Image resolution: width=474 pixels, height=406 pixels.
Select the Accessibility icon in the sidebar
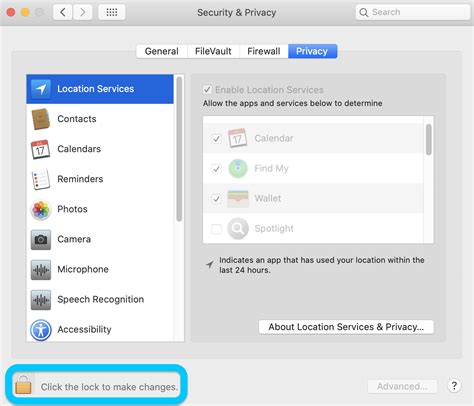(41, 330)
